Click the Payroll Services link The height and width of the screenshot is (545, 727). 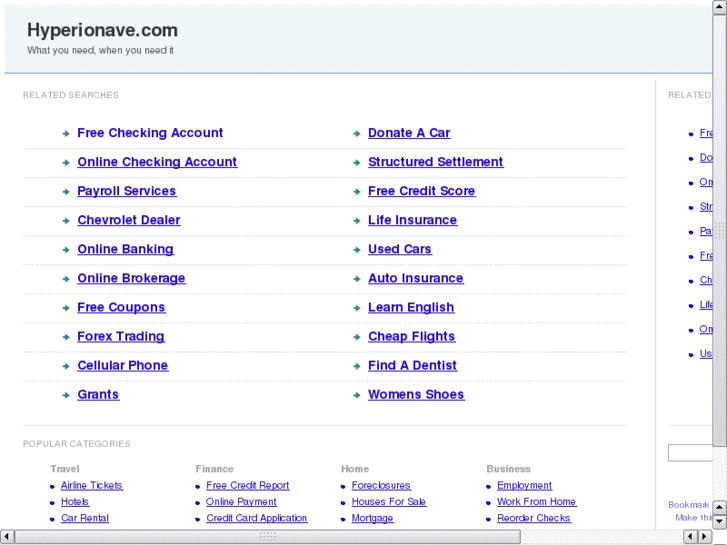click(x=127, y=191)
